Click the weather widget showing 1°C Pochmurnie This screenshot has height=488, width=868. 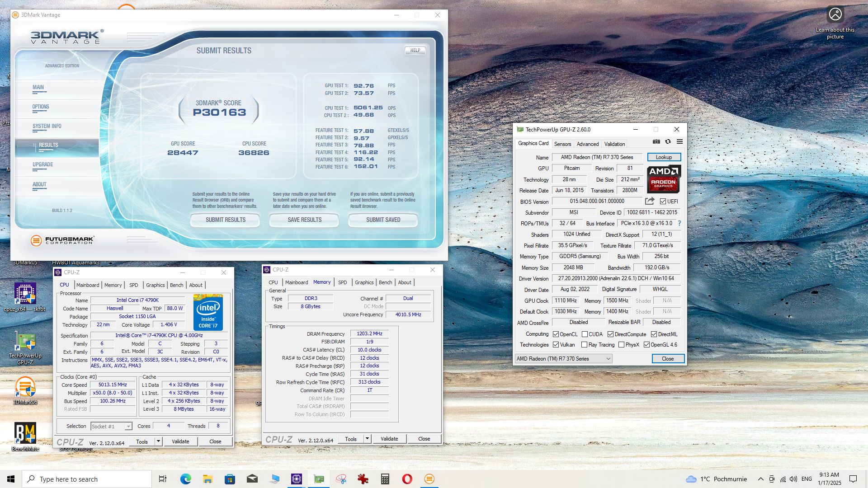click(717, 479)
